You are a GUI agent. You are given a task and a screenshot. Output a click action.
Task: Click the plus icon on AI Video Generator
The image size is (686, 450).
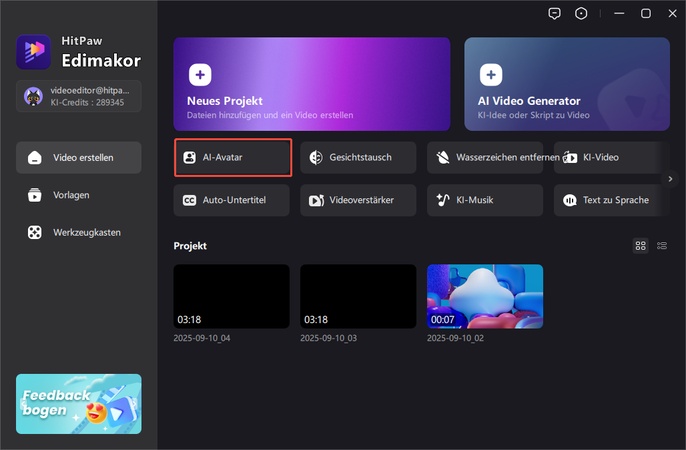point(491,75)
